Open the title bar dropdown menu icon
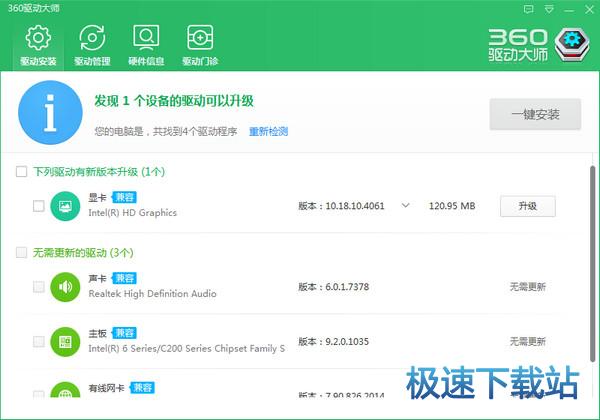The height and width of the screenshot is (420, 600). 549,9
